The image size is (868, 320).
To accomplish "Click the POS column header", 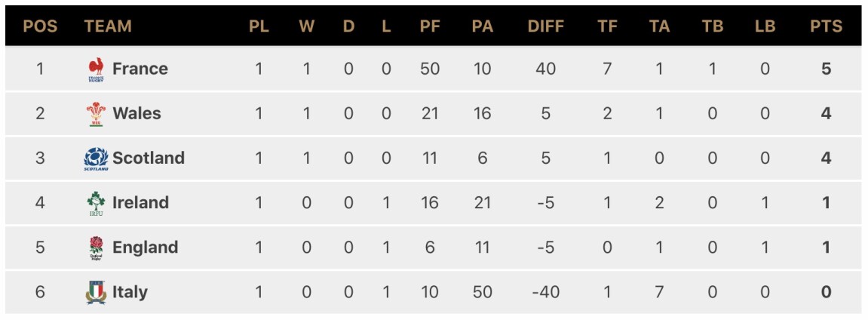I will coord(40,26).
